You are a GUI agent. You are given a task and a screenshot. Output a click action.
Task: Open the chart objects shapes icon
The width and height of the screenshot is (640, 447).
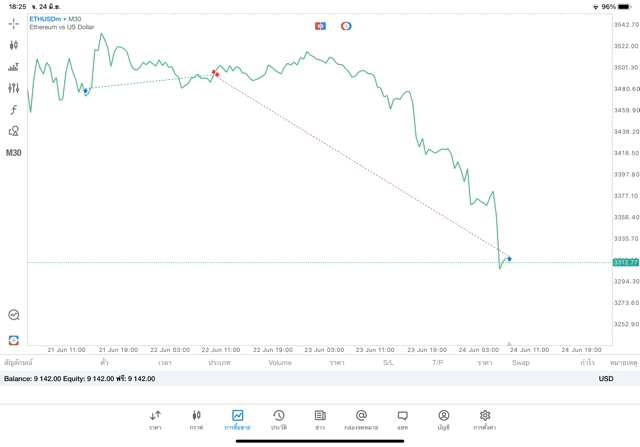(x=14, y=131)
